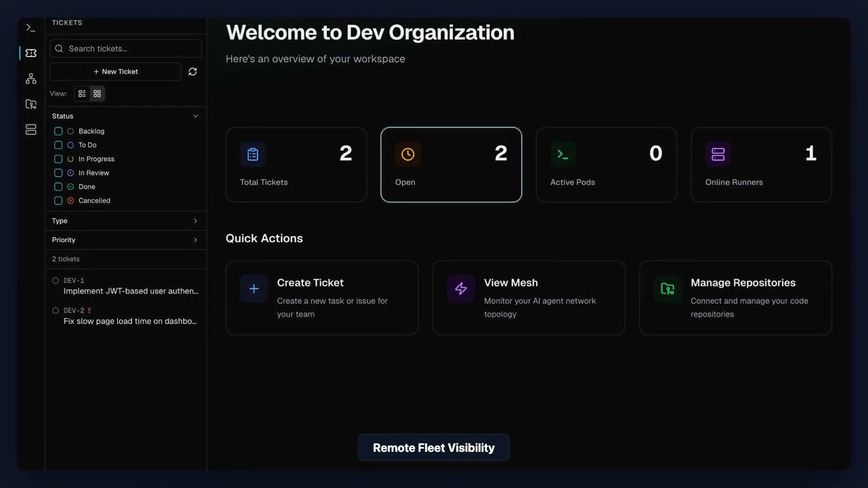Click the search magnifier icon

59,48
